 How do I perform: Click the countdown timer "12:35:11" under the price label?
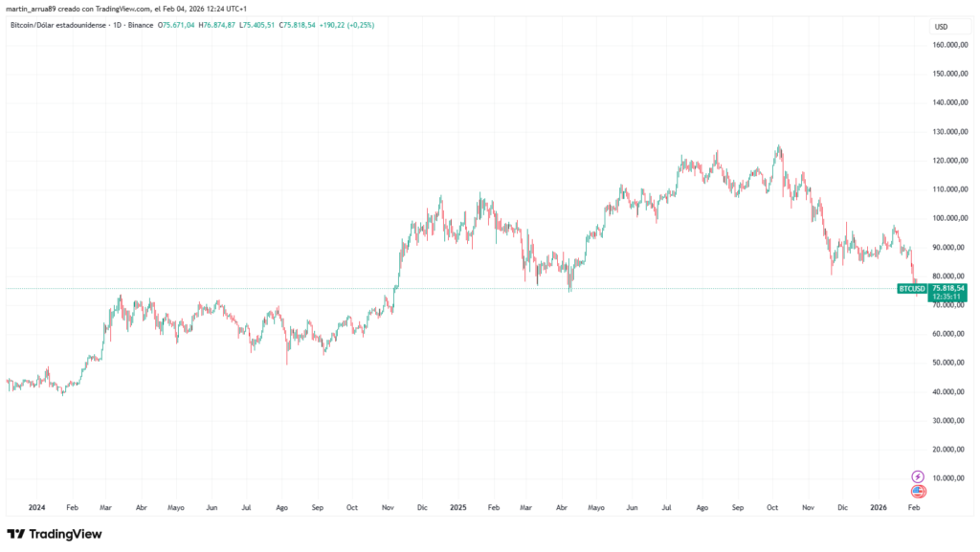click(946, 297)
